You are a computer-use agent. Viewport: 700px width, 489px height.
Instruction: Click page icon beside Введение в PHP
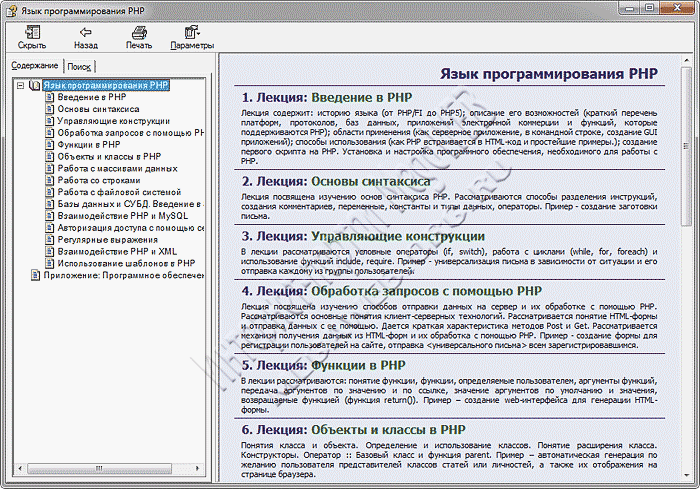(x=50, y=97)
